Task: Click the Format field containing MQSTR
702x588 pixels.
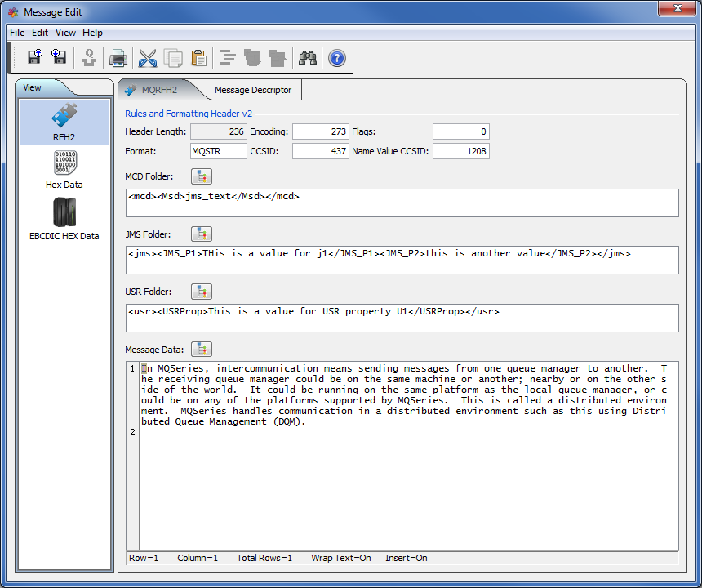Action: coord(218,151)
